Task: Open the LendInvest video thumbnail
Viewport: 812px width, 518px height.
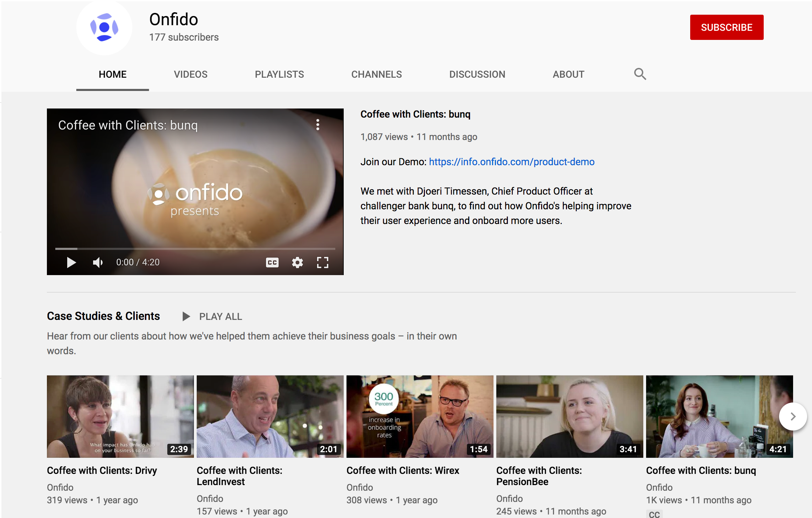Action: pos(270,416)
